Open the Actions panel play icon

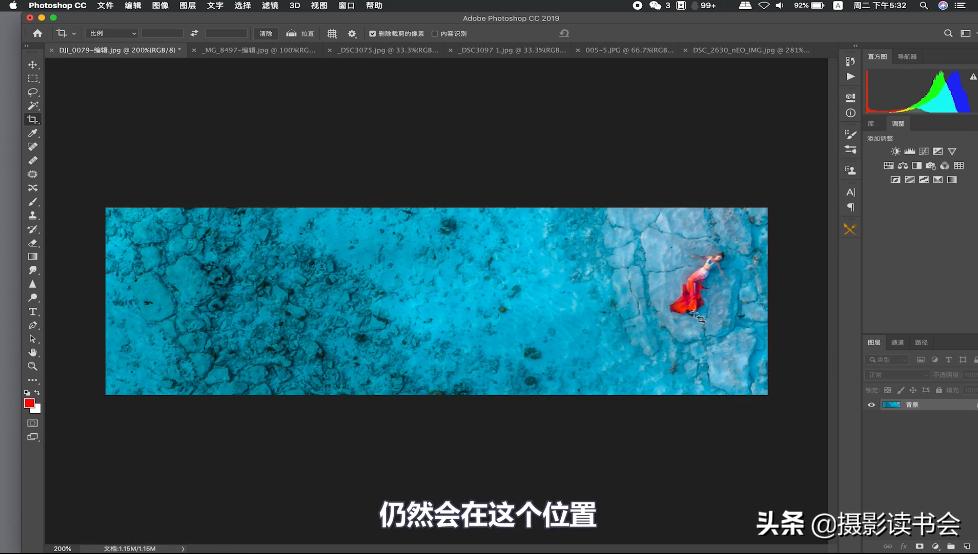pos(850,77)
